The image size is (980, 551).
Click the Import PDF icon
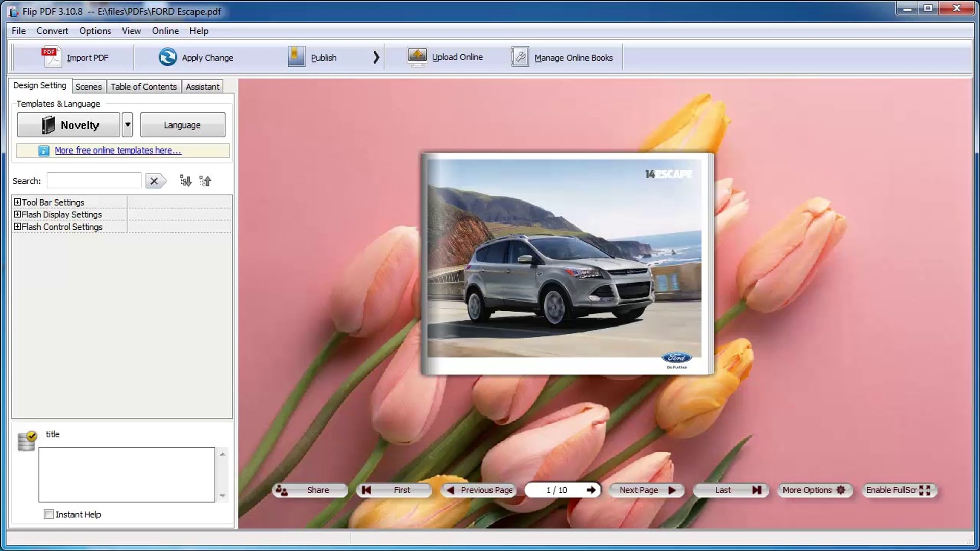[x=51, y=57]
